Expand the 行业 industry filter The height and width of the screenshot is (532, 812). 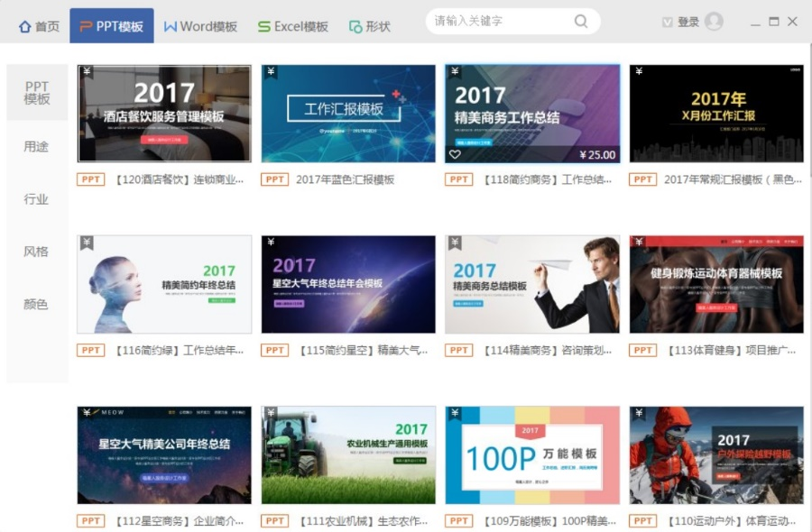point(36,199)
